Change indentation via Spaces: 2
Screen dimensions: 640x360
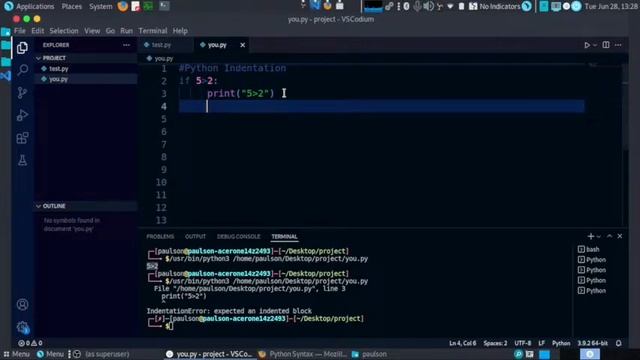click(495, 343)
